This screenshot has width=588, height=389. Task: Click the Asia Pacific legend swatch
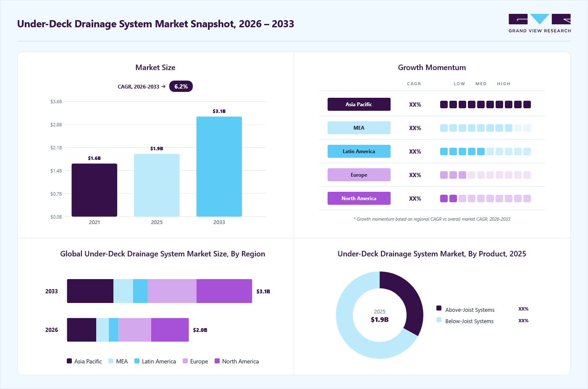click(69, 361)
